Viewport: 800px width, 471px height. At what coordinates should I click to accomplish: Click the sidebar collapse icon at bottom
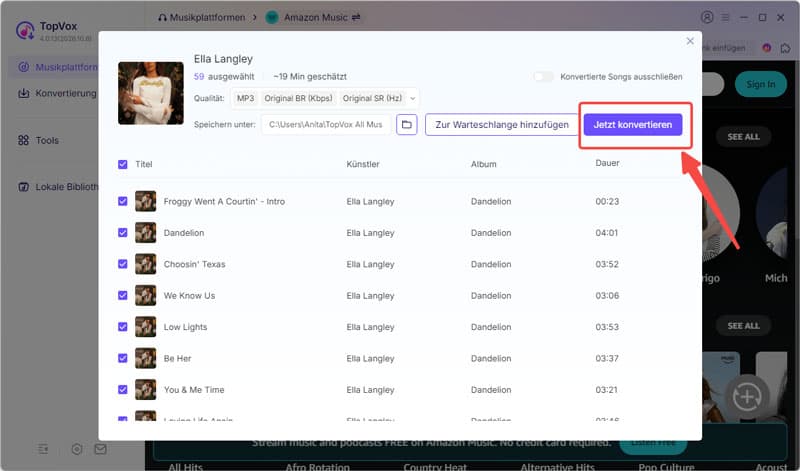pyautogui.click(x=43, y=449)
